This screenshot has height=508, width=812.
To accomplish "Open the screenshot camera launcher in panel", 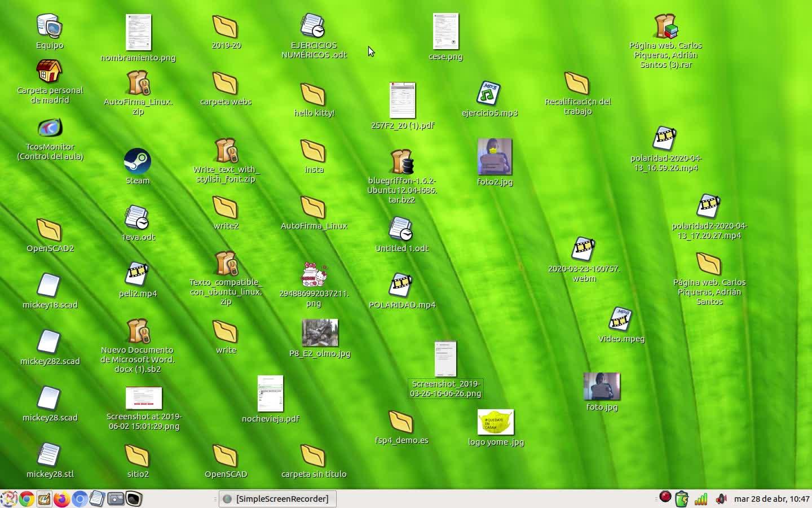I will point(116,499).
